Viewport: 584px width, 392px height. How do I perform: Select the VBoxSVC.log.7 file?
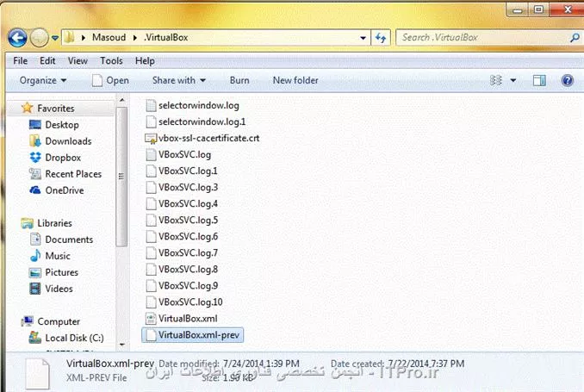pos(188,253)
